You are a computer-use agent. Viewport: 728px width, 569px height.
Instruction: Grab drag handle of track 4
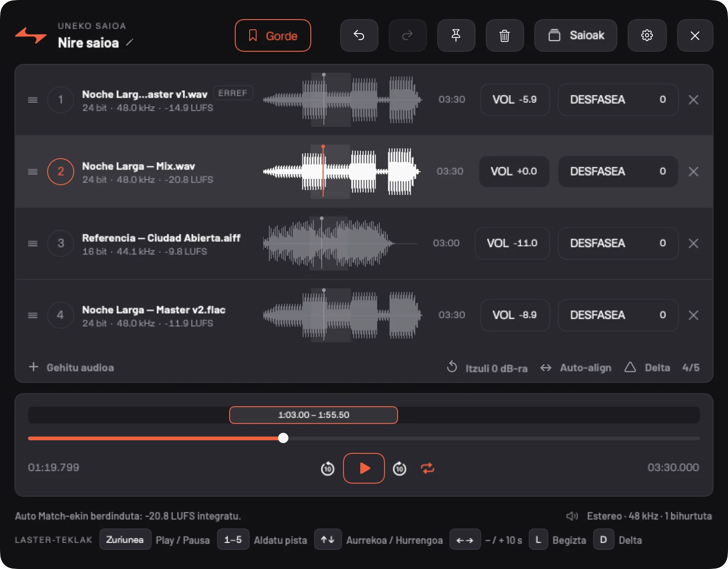(33, 315)
